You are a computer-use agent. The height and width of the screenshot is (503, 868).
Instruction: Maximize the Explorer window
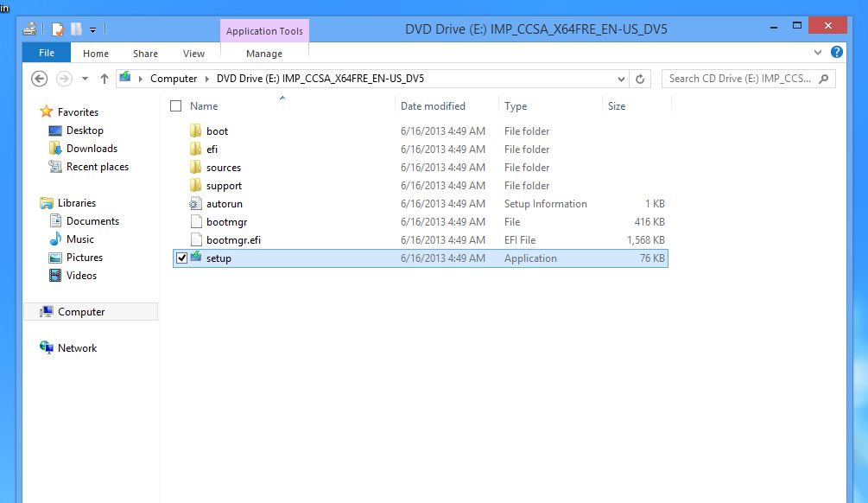[797, 25]
